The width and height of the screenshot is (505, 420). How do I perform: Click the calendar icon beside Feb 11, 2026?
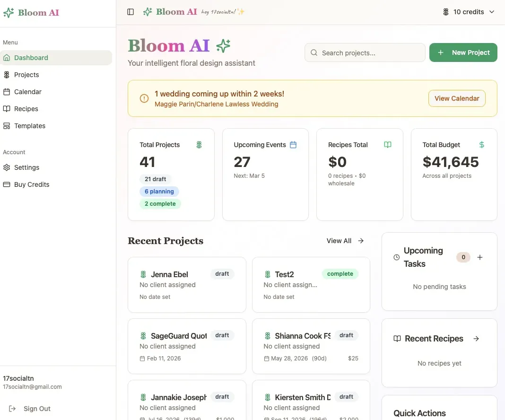point(142,359)
